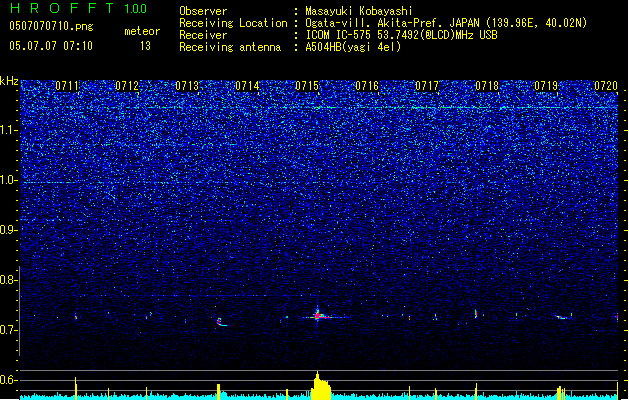
Task: Click the 0717 time marker
Action: click(427, 86)
